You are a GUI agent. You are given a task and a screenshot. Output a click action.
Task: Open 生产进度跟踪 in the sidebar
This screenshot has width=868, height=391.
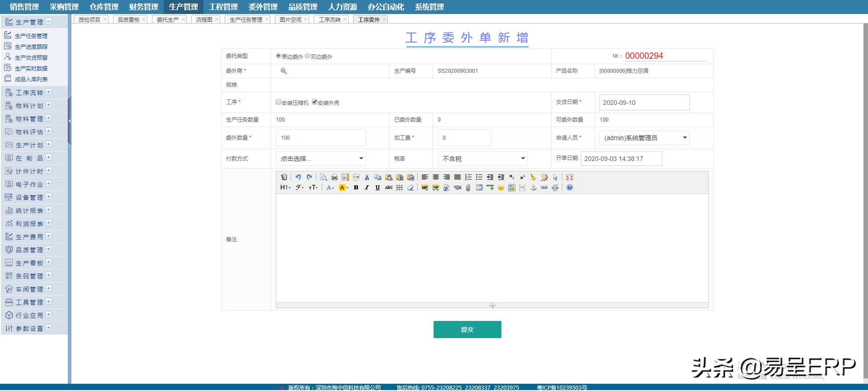(x=31, y=47)
